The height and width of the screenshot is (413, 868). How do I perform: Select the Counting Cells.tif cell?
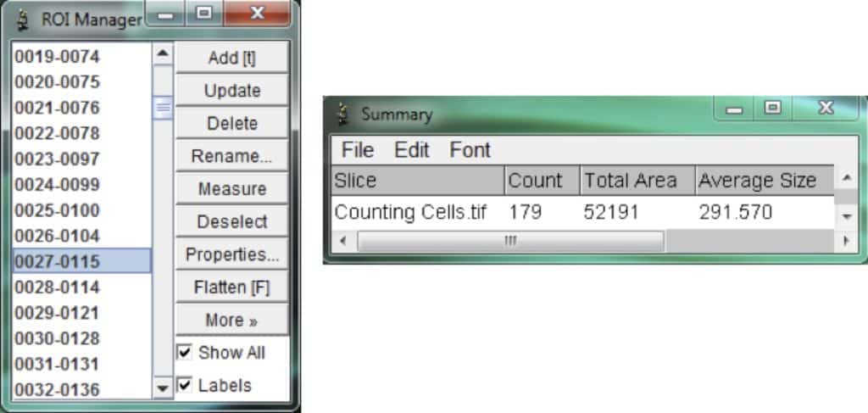pos(411,213)
